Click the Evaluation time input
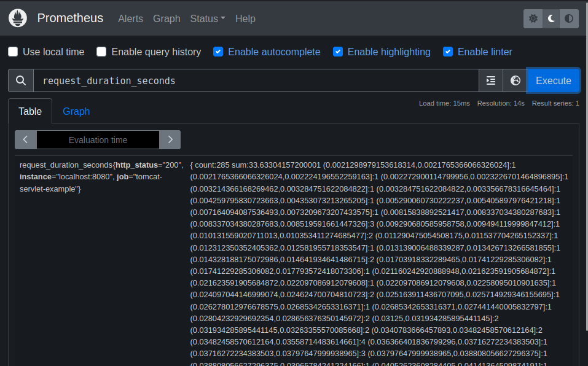 click(x=98, y=140)
